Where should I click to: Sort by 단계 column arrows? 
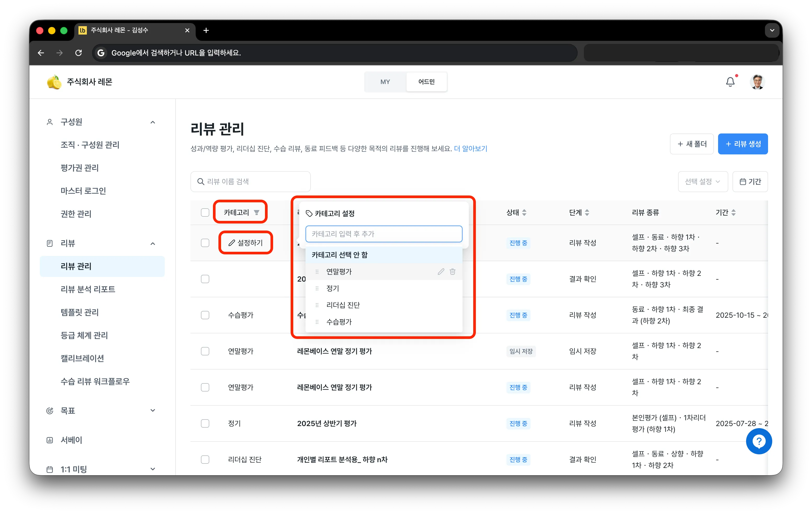tap(587, 213)
